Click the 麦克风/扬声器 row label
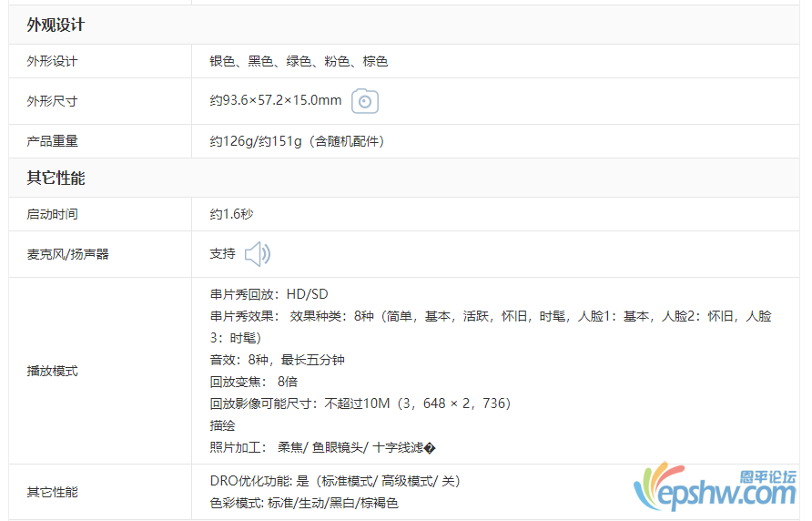812x521 pixels. (67, 254)
